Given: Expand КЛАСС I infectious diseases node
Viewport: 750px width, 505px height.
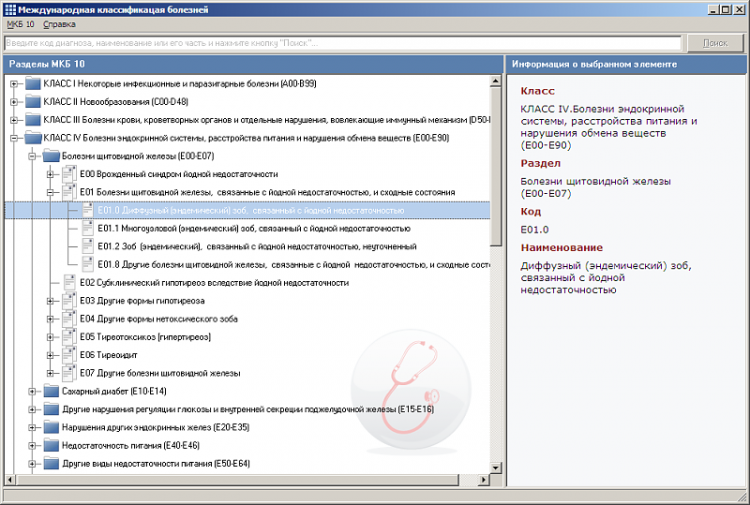Looking at the screenshot, I should point(14,84).
